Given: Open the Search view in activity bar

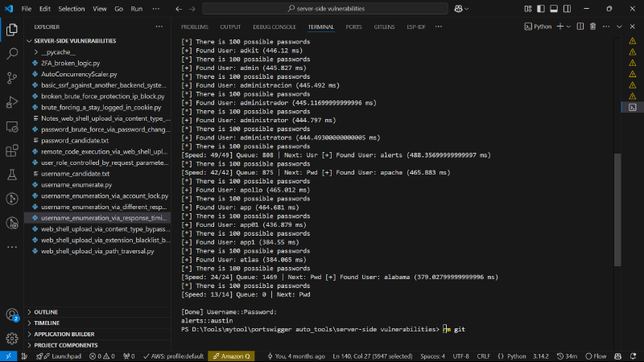Looking at the screenshot, I should pos(12,53).
